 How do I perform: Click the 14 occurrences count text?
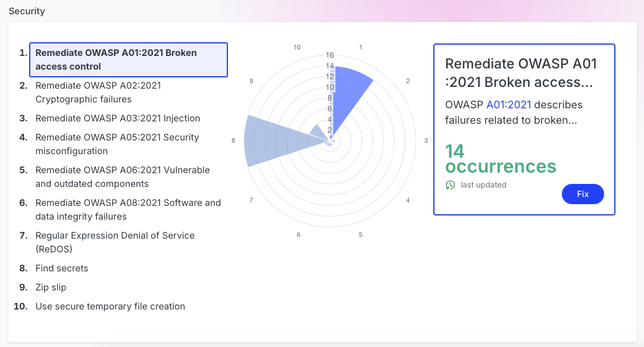(x=501, y=159)
